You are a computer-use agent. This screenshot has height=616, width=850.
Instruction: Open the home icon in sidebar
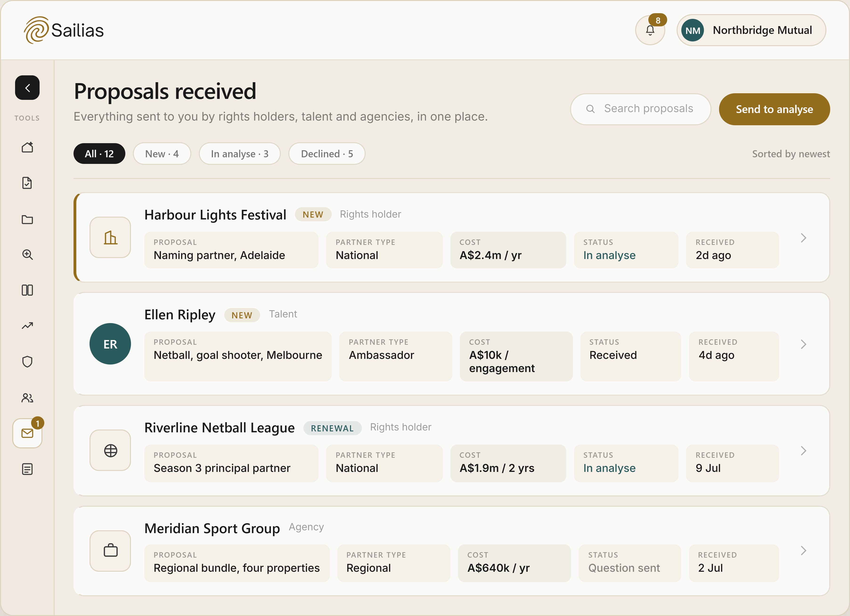[x=27, y=147]
